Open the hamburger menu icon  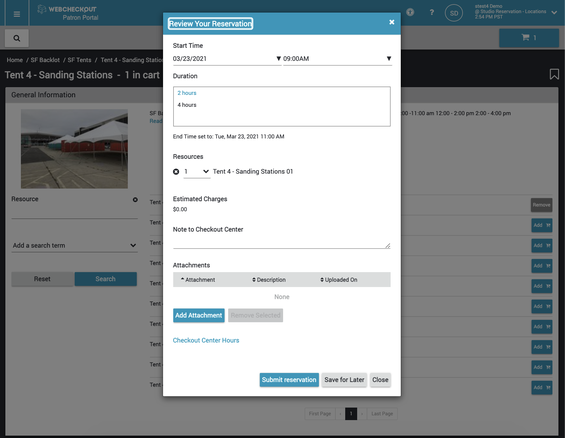click(x=17, y=14)
